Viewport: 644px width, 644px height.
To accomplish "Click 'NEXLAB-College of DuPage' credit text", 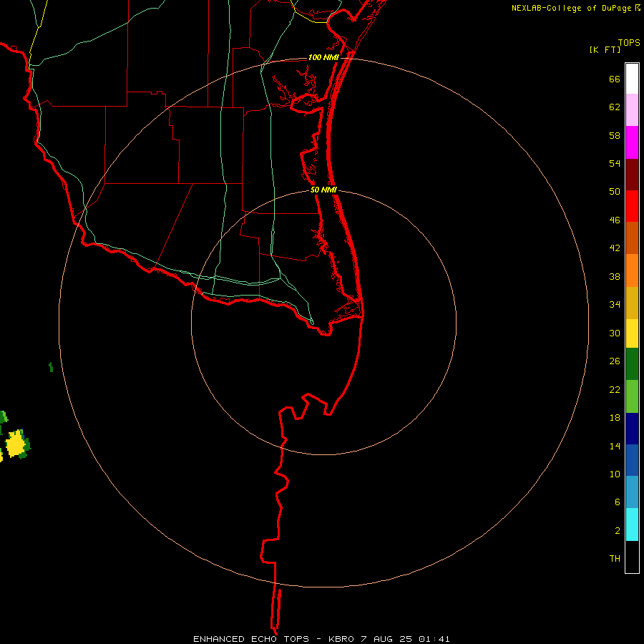I will 571,8.
